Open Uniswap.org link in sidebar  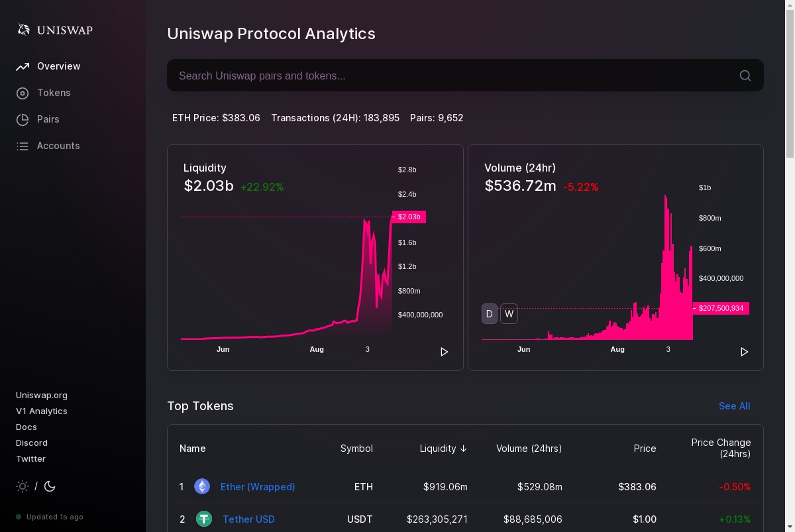[x=42, y=396]
